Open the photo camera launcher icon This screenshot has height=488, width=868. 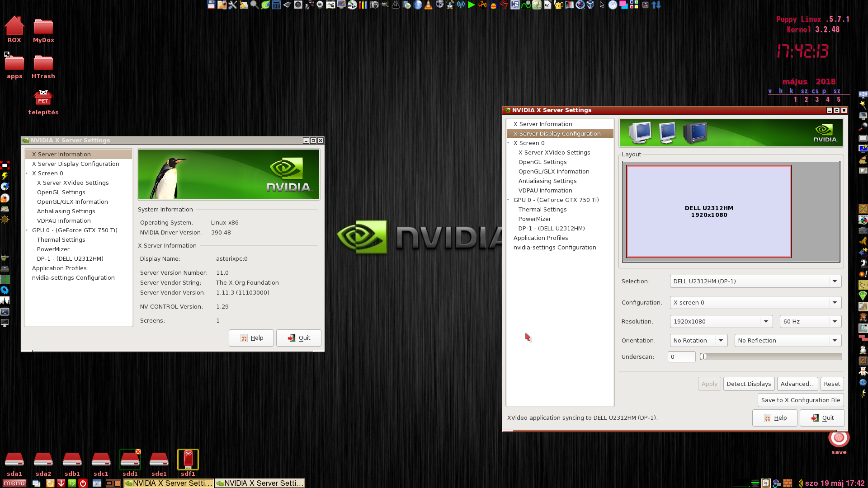pos(374,5)
